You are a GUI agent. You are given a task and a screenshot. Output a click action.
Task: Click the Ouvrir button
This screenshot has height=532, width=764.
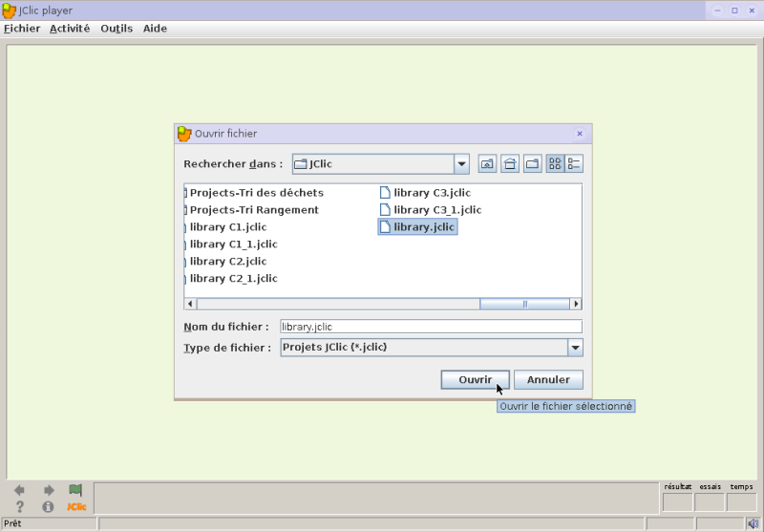click(475, 379)
